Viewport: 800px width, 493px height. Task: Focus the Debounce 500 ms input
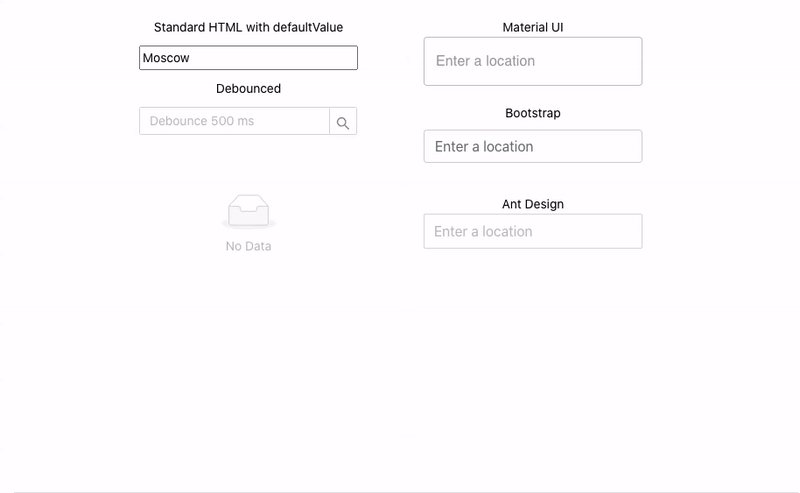click(x=235, y=121)
